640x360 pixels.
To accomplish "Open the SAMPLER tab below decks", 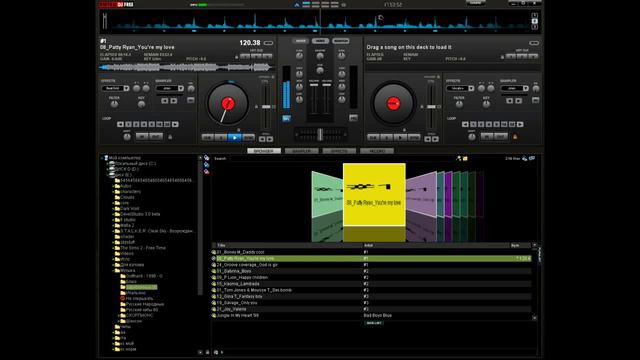I will pos(301,151).
